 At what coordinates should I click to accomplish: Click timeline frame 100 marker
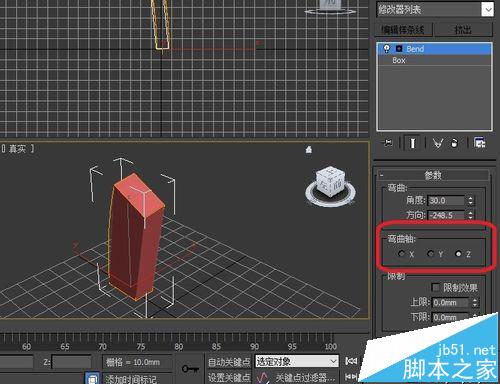(331, 347)
